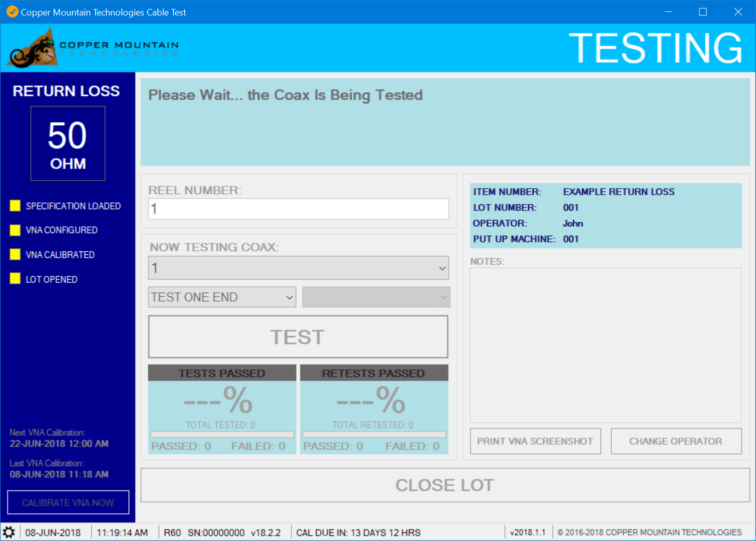The width and height of the screenshot is (756, 541).
Task: Close the Cable Test window
Action: 738,11
